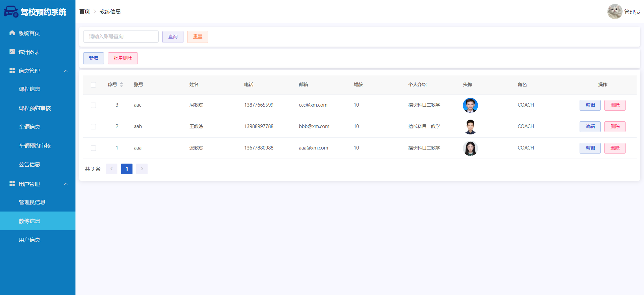Click the COACH role for aab
This screenshot has height=295, width=644.
[526, 126]
